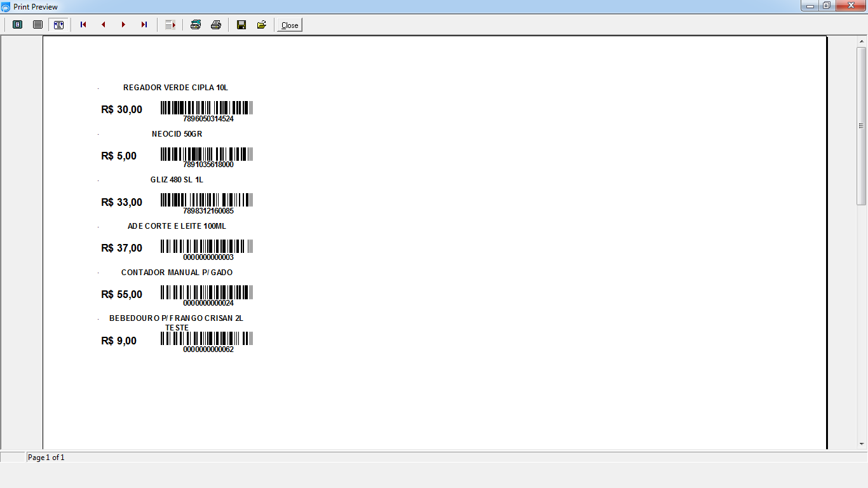Image resolution: width=868 pixels, height=488 pixels.
Task: Click the R$ 37,00 price
Action: (122, 248)
